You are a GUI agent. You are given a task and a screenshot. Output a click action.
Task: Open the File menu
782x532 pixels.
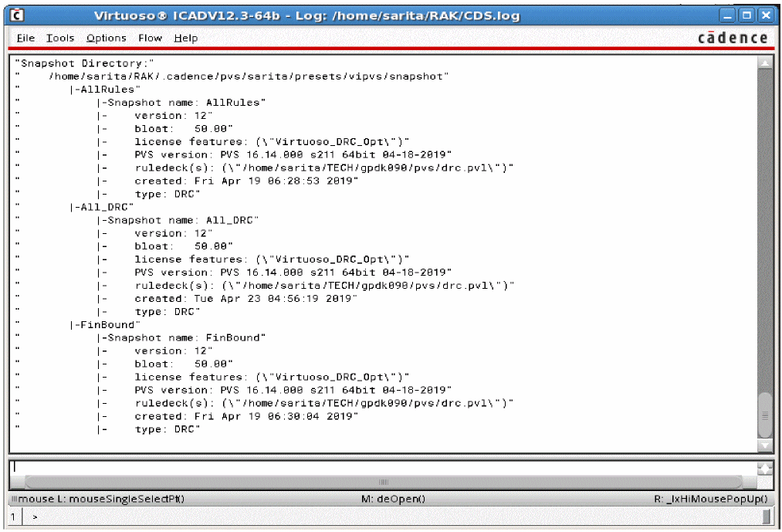point(25,38)
